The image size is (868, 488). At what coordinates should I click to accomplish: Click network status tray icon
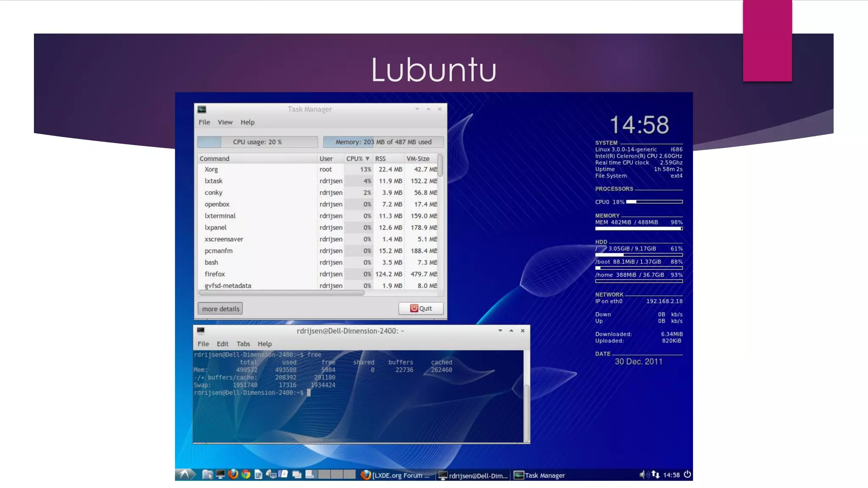pyautogui.click(x=656, y=474)
